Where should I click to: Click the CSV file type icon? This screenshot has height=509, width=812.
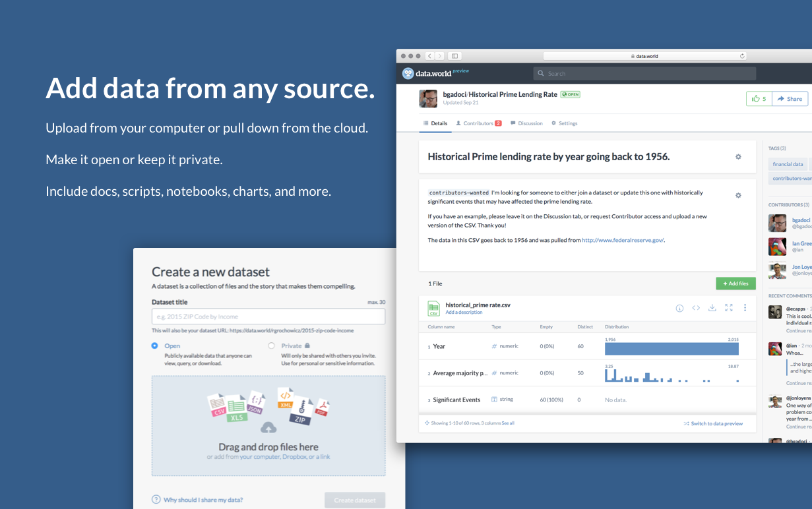click(218, 405)
